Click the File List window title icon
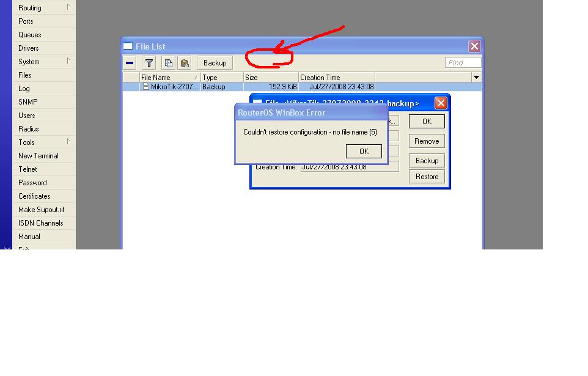 click(x=128, y=46)
